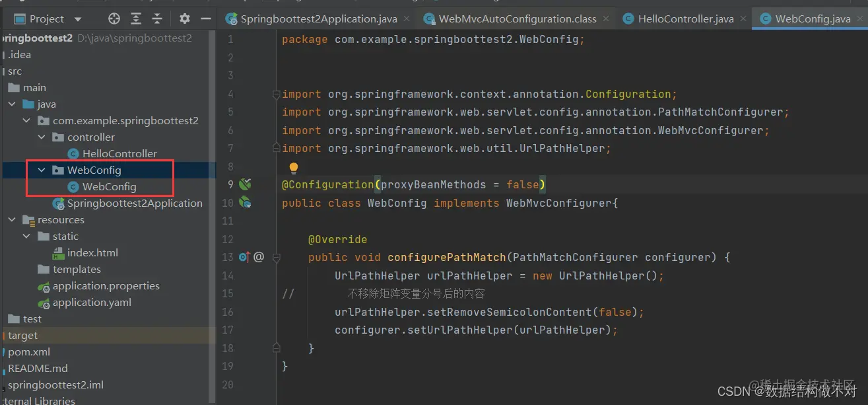
Task: Collapse the controller package chevron
Action: tap(42, 137)
